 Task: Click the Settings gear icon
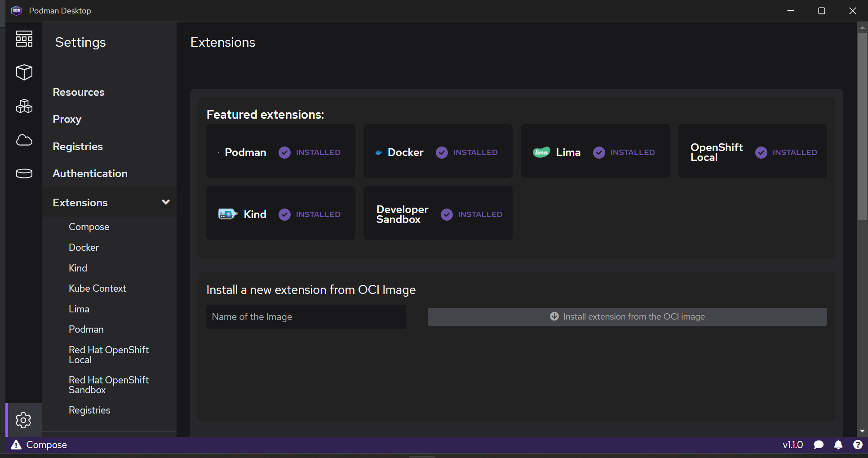tap(23, 420)
